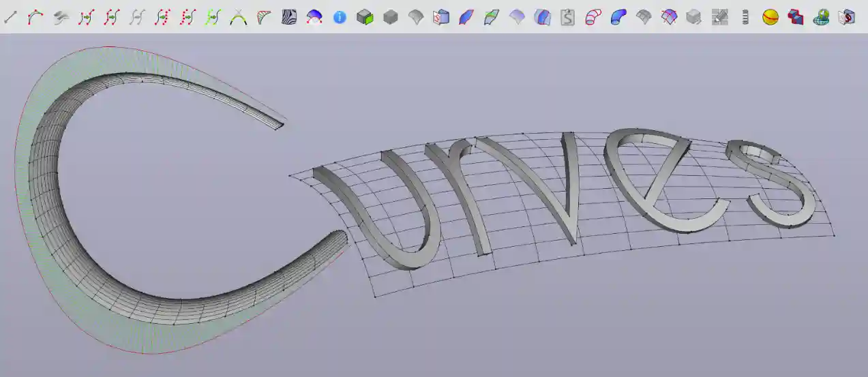This screenshot has height=377, width=868.
Task: Click the blue surface with red edges icon
Action: point(466,17)
